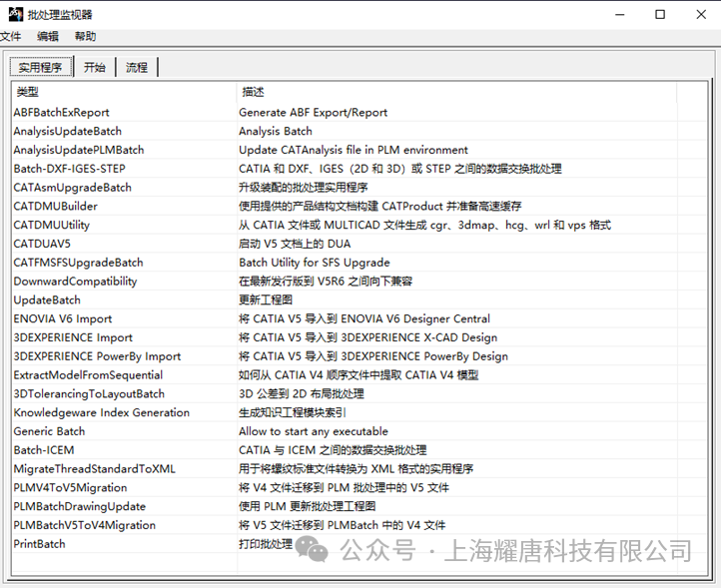Click description '打印批处理'
The height and width of the screenshot is (588, 721).
click(266, 544)
